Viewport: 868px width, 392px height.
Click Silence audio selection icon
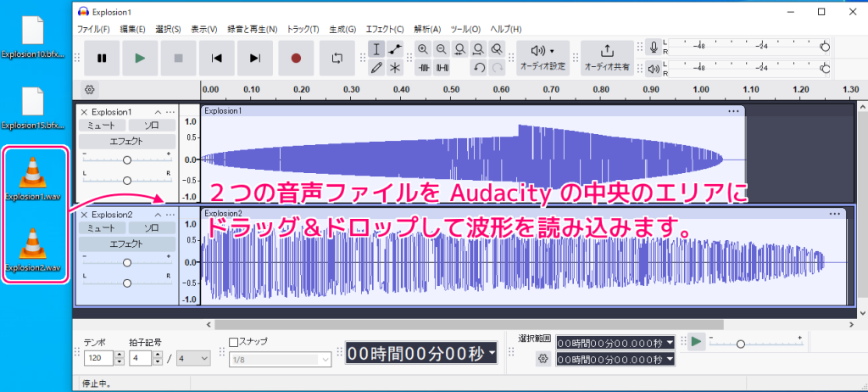pos(442,68)
